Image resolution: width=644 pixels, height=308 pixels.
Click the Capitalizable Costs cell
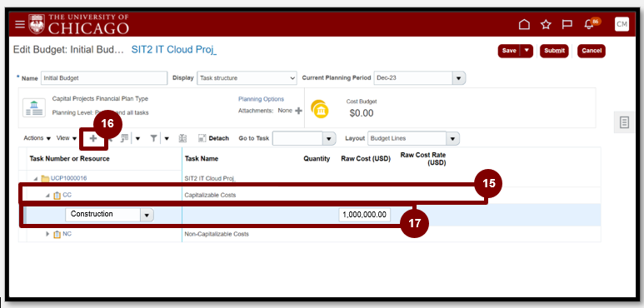click(x=210, y=196)
